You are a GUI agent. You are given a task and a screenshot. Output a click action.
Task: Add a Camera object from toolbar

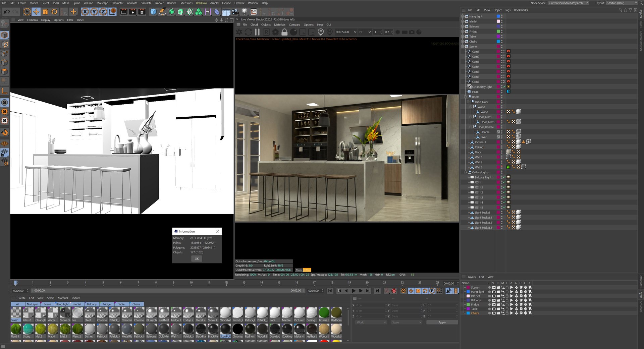(x=235, y=12)
